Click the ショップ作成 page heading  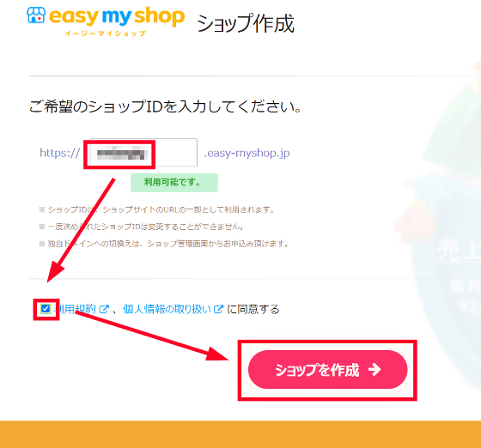[246, 23]
